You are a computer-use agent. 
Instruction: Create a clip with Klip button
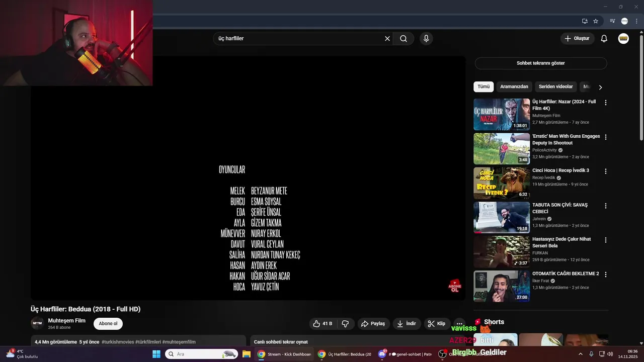tap(436, 324)
